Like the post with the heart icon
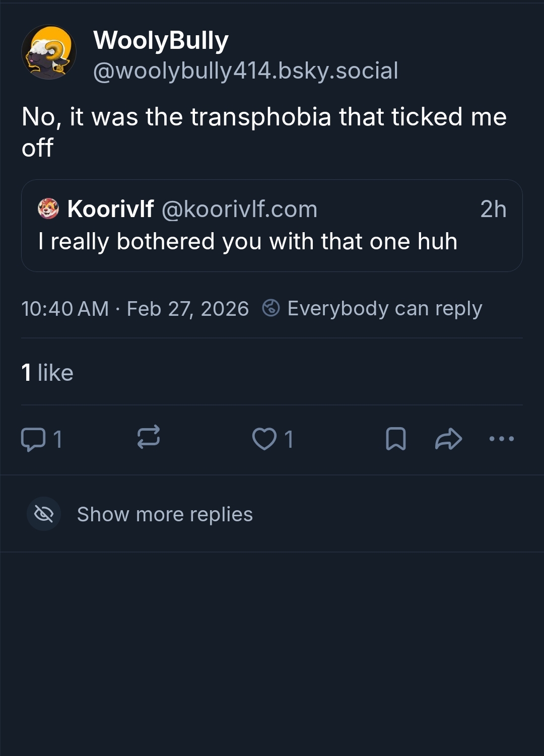Screen dimensions: 544x756 (x=264, y=439)
